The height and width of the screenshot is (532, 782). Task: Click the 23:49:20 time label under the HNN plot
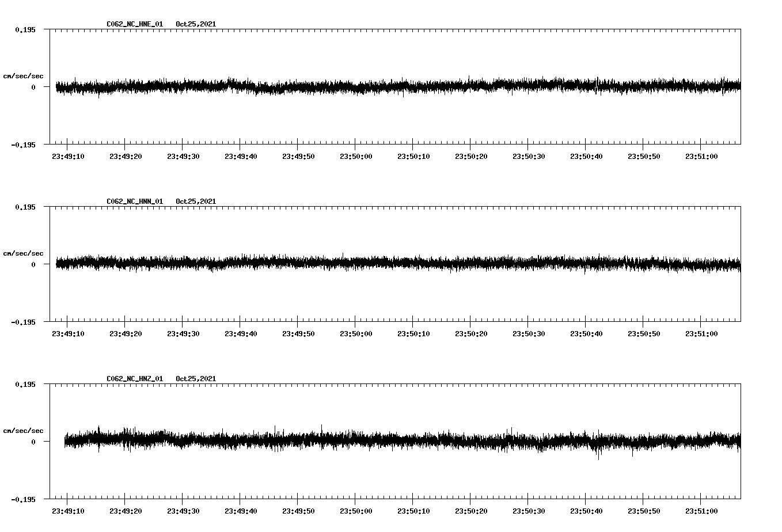pyautogui.click(x=126, y=333)
